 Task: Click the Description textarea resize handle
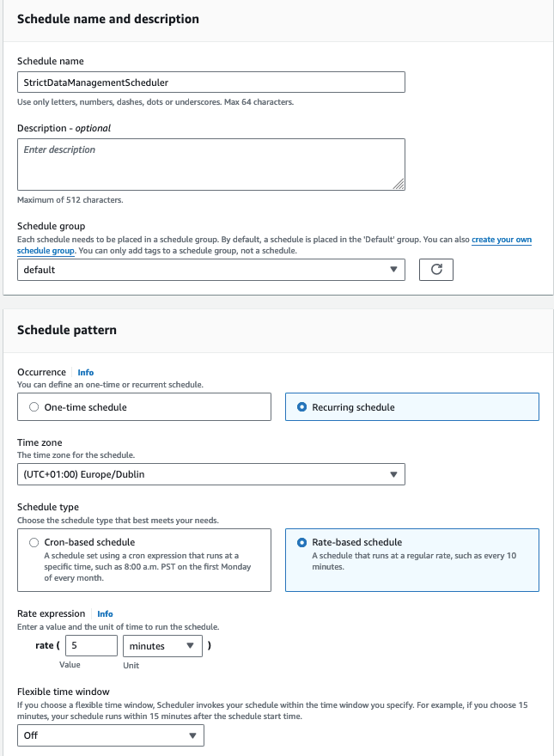pyautogui.click(x=399, y=184)
